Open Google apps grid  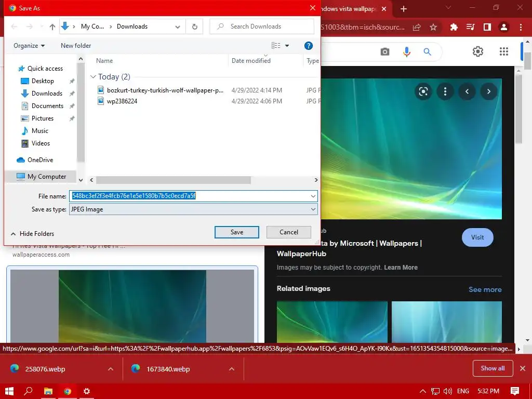pos(504,51)
